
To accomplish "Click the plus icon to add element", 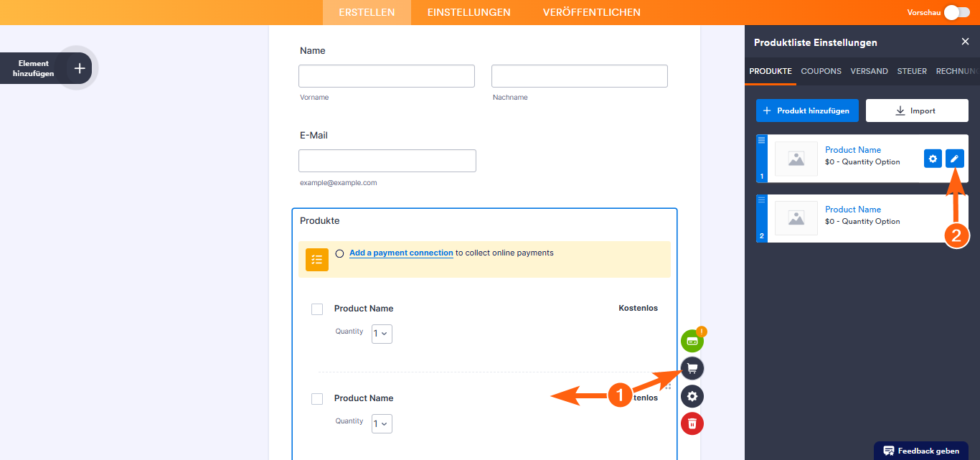I will click(80, 68).
